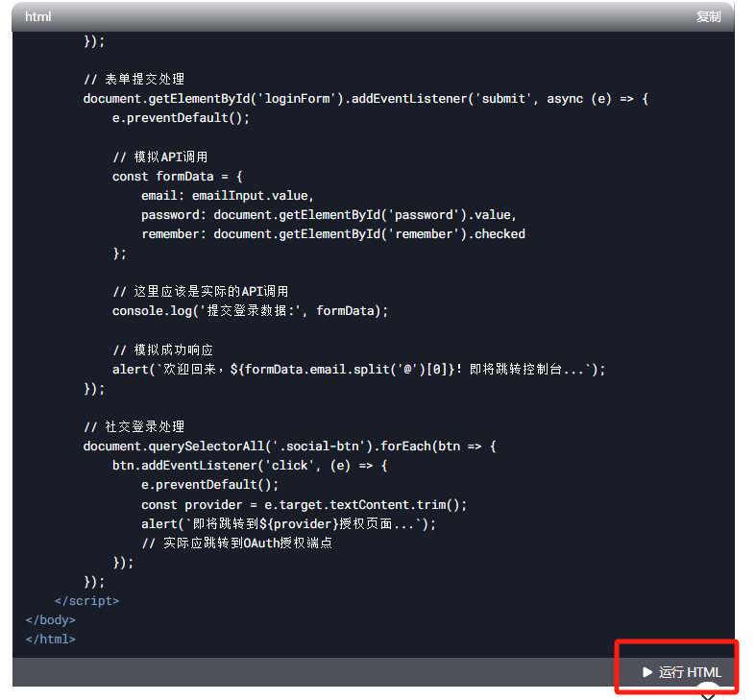Click the 复制 copy button
This screenshot has width=756, height=700.
point(708,17)
